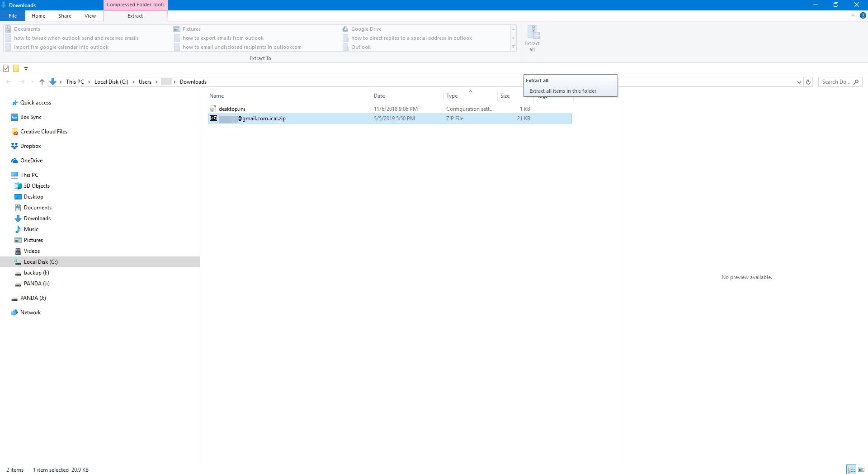The height and width of the screenshot is (474, 868).
Task: Click the Extract all icon
Action: pyautogui.click(x=533, y=32)
